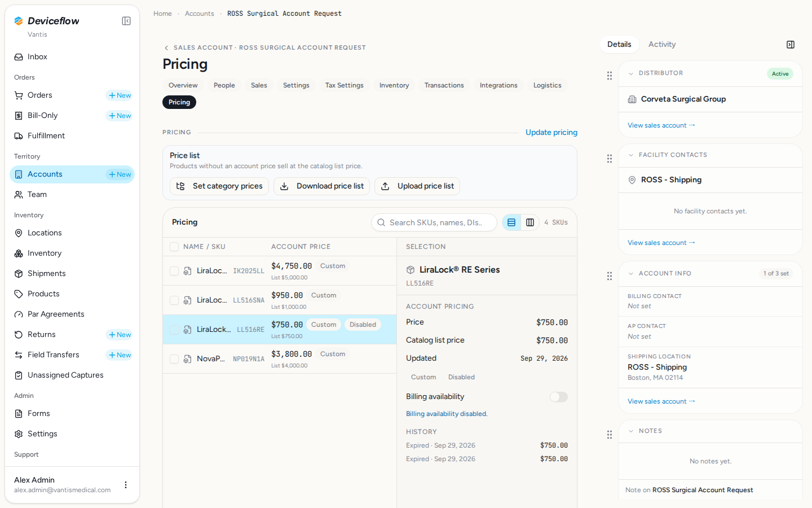Toggle the Billing availability switch
The height and width of the screenshot is (508, 812).
pyautogui.click(x=559, y=397)
